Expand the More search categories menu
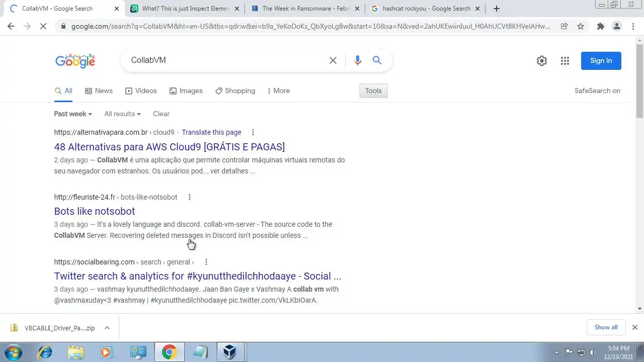Image resolution: width=644 pixels, height=362 pixels. tap(278, 91)
